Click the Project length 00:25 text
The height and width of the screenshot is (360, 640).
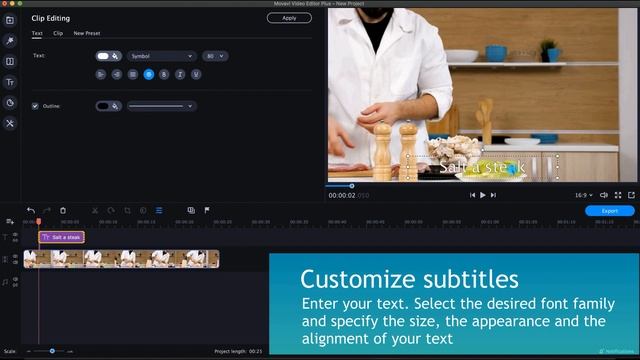pos(238,351)
